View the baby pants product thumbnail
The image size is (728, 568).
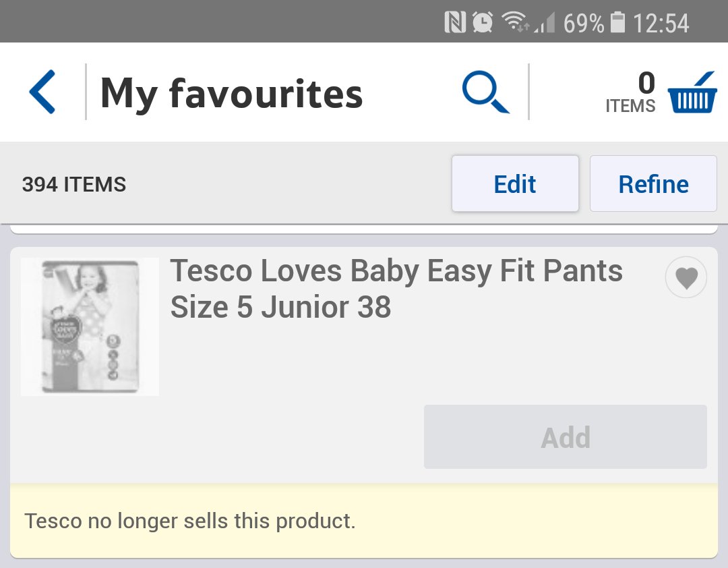[x=90, y=326]
